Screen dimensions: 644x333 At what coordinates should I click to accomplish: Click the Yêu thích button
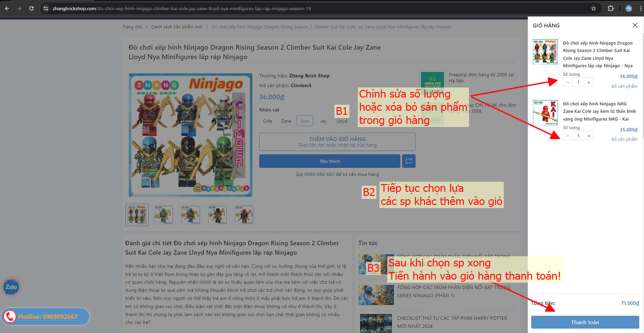point(330,161)
